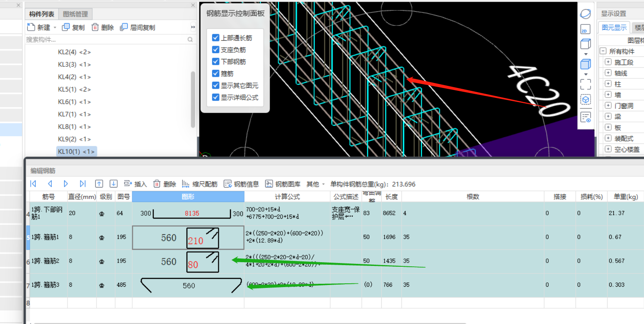
Task: Open dropdown arrow next to 新建
Action: pyautogui.click(x=55, y=28)
